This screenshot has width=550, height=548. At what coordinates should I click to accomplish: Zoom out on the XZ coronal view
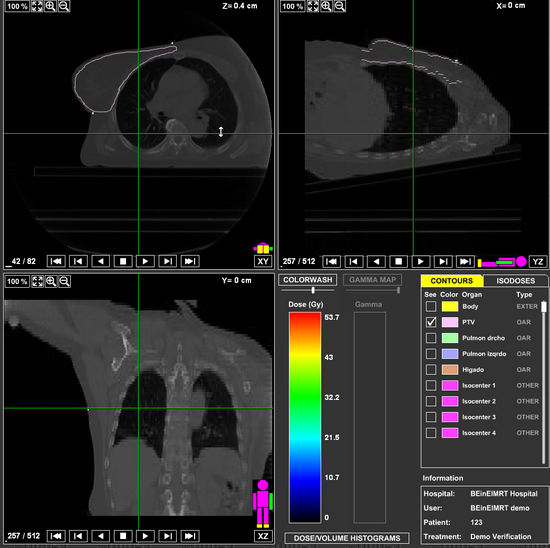pyautogui.click(x=65, y=281)
